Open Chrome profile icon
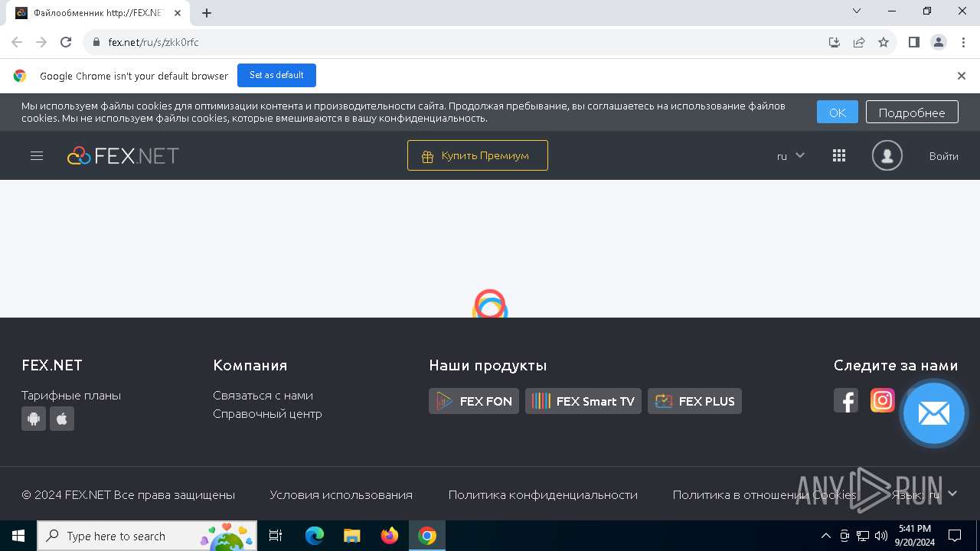Screen dimensions: 980x551 point(939,42)
